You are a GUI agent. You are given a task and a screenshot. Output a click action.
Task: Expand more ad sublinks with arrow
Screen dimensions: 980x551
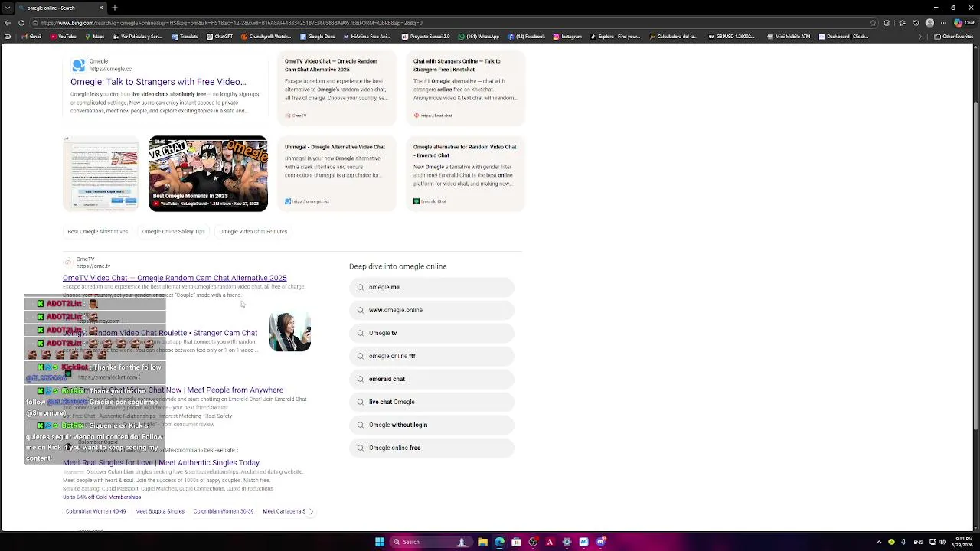pos(310,511)
